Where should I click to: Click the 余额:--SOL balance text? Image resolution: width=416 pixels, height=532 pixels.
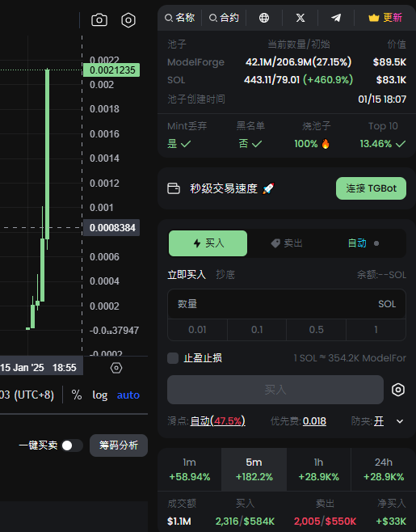click(x=381, y=274)
